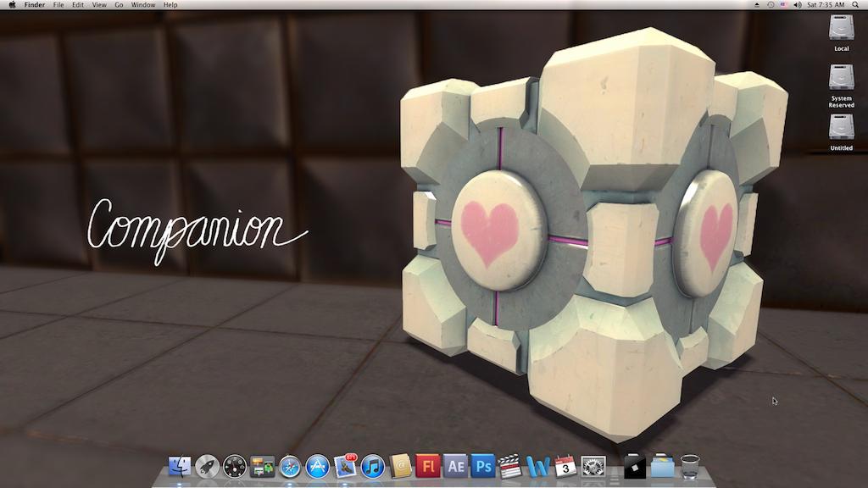
Task: Open System Preferences gear icon
Action: (593, 467)
